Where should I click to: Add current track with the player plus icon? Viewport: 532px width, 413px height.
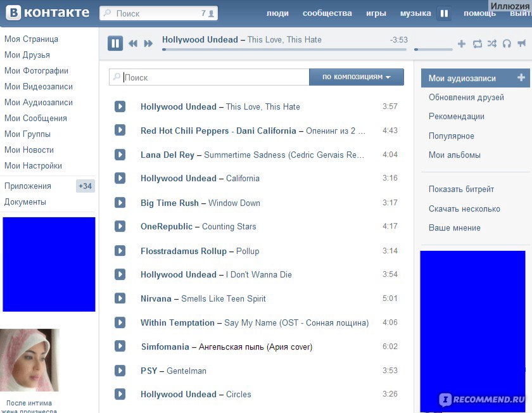(x=462, y=44)
